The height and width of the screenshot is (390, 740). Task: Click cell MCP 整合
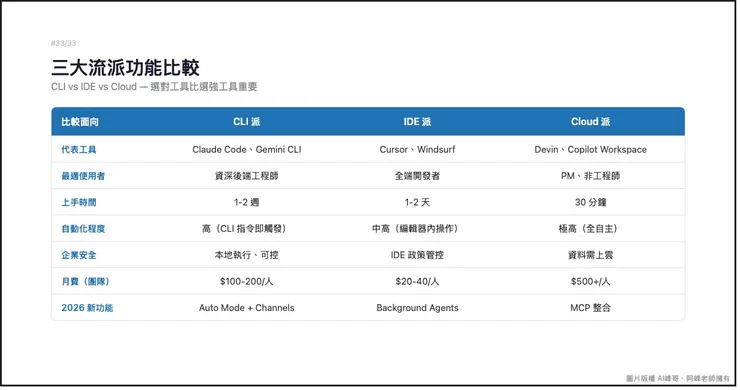(x=590, y=308)
